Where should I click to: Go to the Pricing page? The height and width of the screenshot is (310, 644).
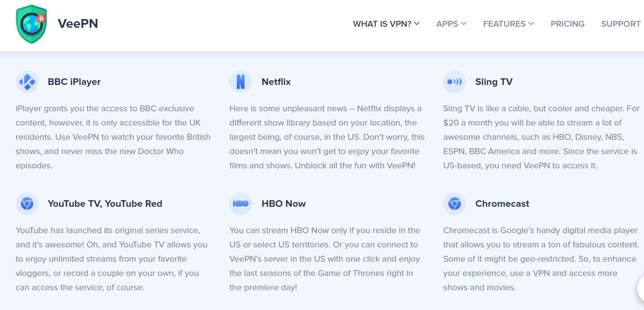click(x=567, y=24)
